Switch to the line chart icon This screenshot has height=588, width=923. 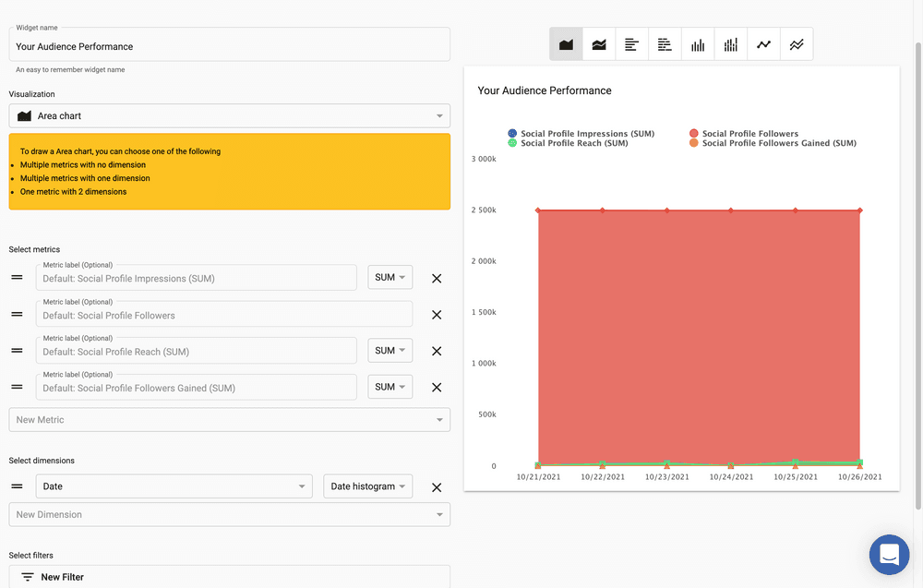click(763, 44)
